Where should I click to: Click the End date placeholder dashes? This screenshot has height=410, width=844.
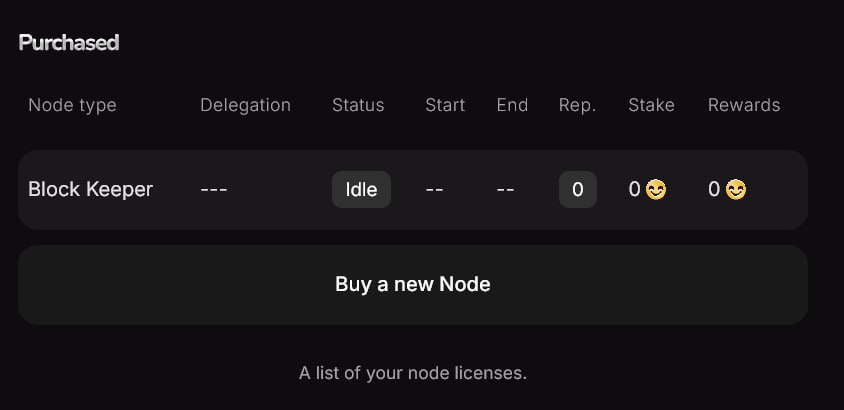click(505, 189)
